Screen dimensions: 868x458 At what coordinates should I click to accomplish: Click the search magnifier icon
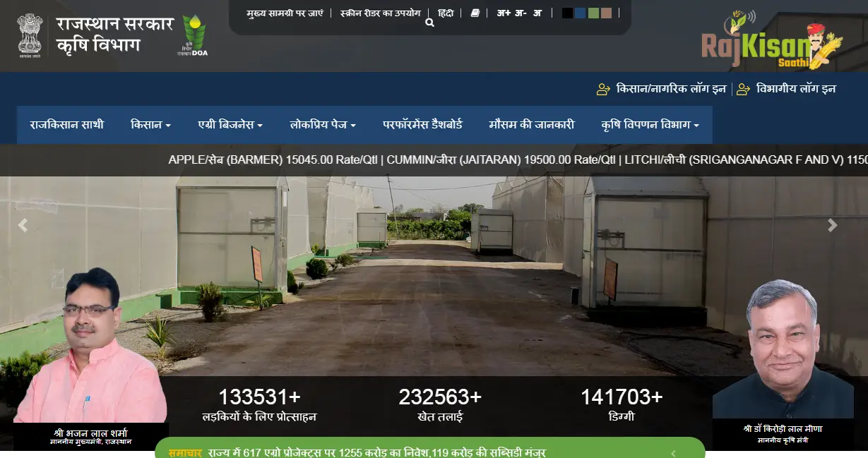429,23
